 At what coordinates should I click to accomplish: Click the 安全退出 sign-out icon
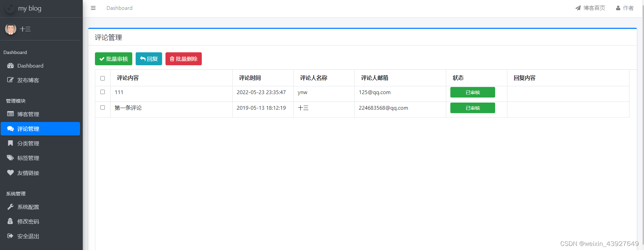(x=11, y=236)
